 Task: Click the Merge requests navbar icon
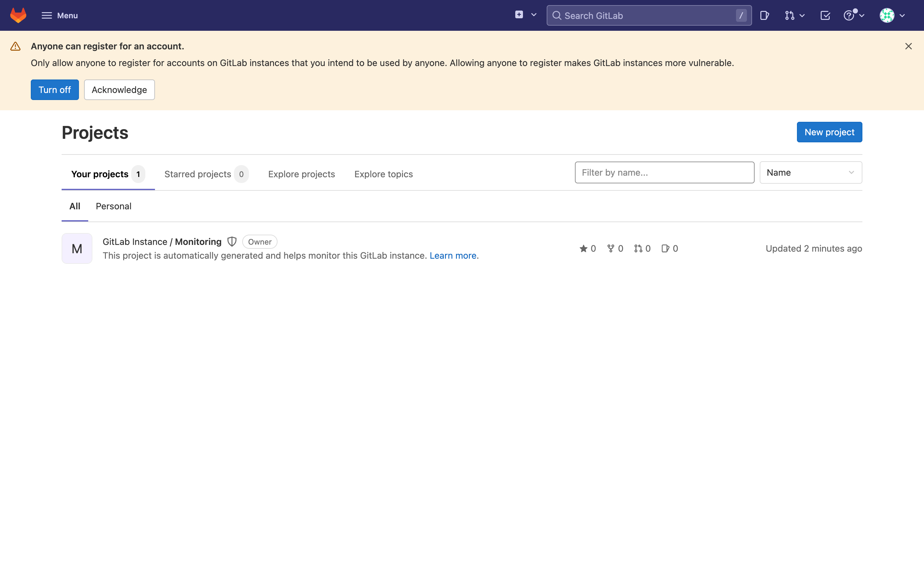(790, 15)
